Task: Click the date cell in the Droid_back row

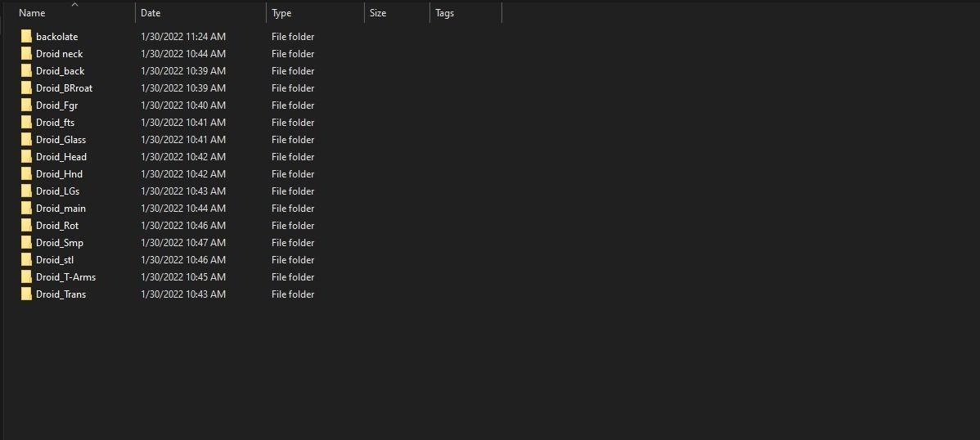Action: point(183,71)
